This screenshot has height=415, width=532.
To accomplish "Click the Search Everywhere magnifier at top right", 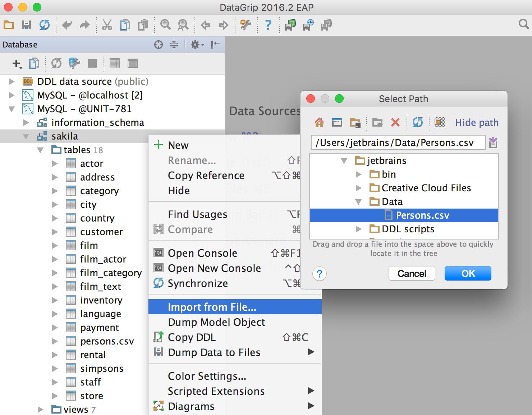I will tap(524, 24).
